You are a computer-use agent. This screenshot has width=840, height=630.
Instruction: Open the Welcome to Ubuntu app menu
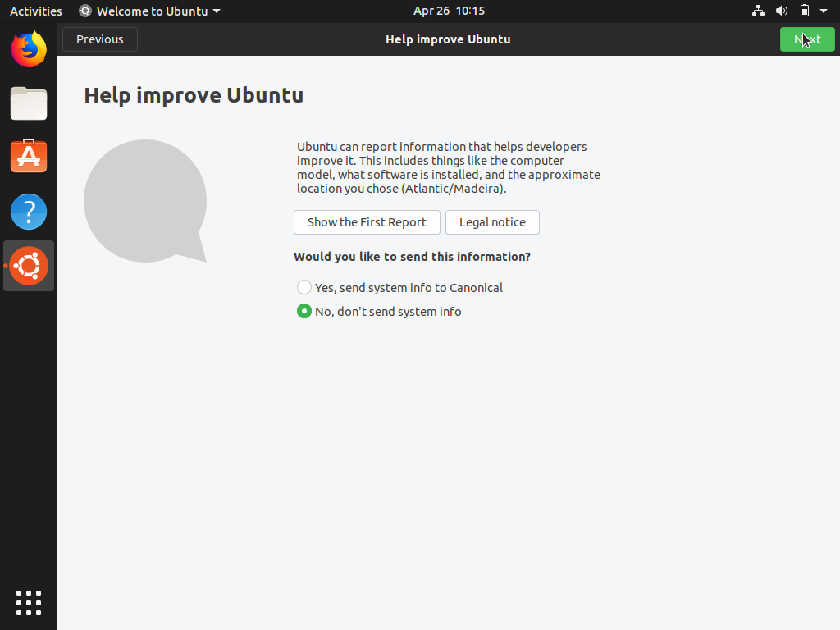[x=149, y=11]
